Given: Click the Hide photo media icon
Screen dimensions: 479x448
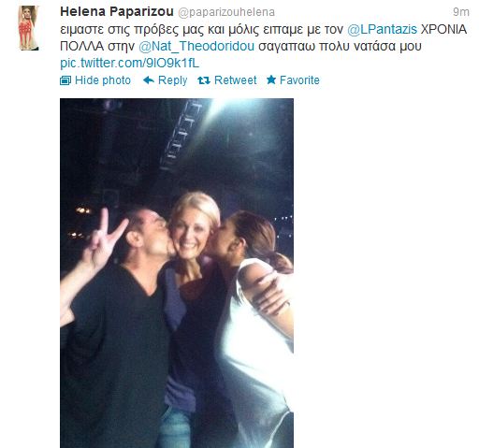Looking at the screenshot, I should point(65,80).
